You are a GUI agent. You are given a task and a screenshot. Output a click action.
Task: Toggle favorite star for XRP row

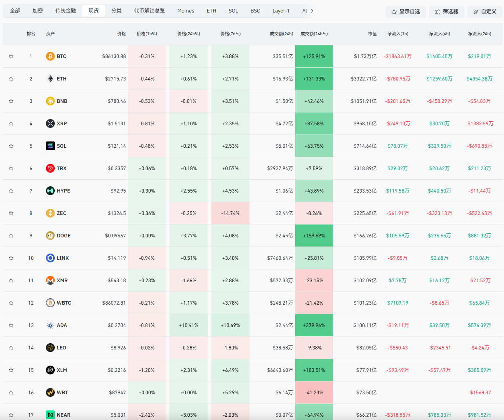(11, 123)
